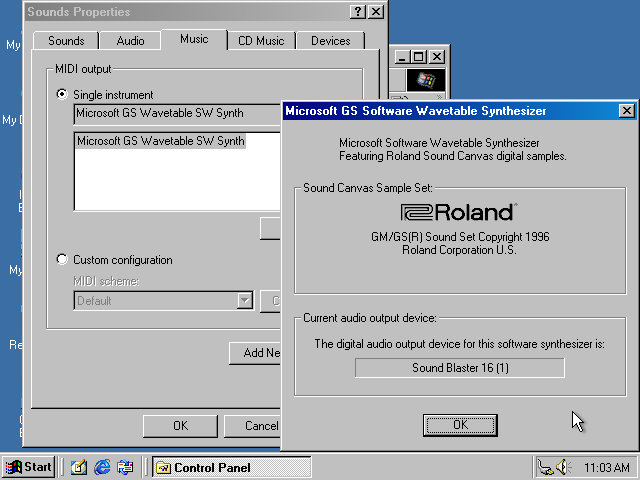The image size is (640, 480).
Task: Click OK in the Wavetable Synthesizer dialog
Action: click(460, 425)
